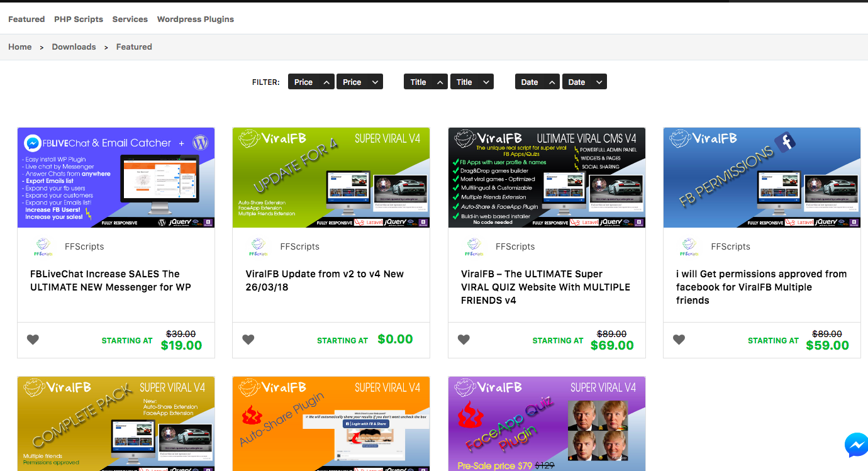
Task: Open the Wordpress Plugins menu
Action: [196, 19]
